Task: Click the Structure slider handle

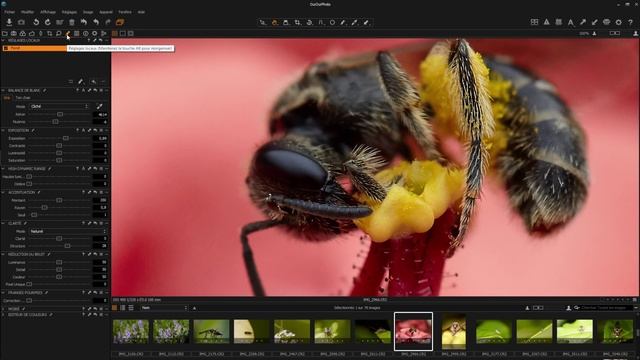Action: 67,246
